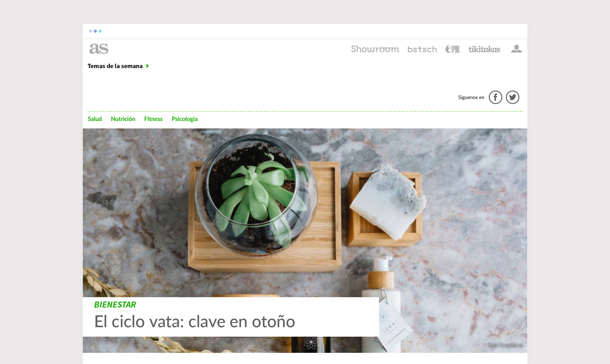Viewport: 610px width, 364px height.
Task: Go to the Psicología section
Action: (185, 119)
